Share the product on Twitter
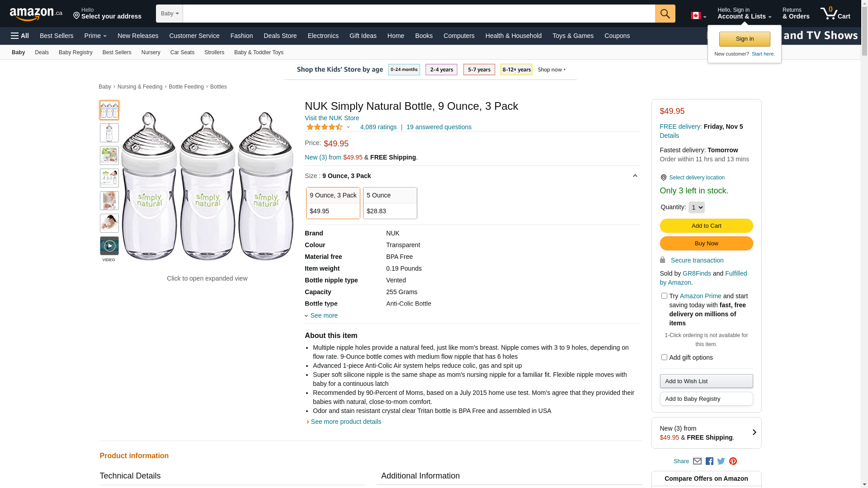This screenshot has width=868, height=488. (x=721, y=461)
